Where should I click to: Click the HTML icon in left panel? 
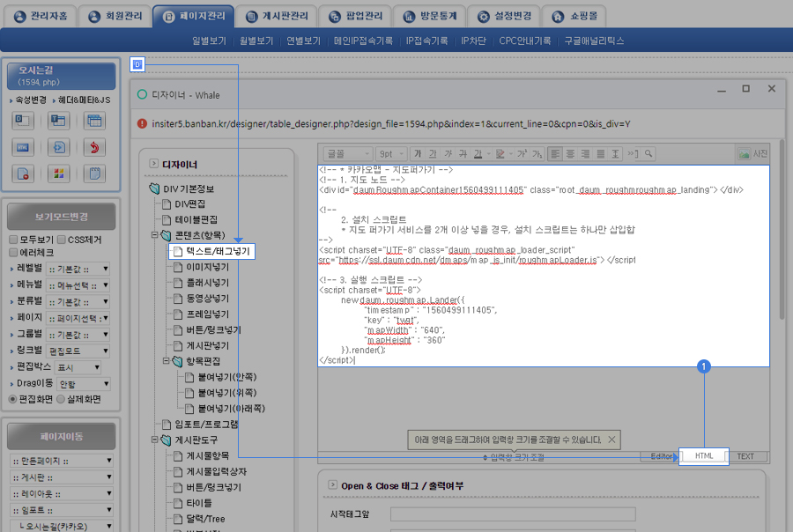click(x=24, y=147)
